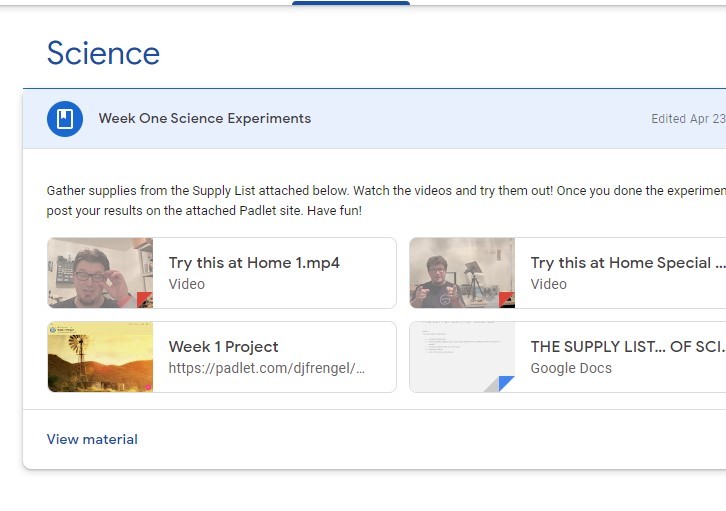Click the Google Docs corner icon on supply list thumbnail
Image resolution: width=726 pixels, height=511 pixels.
click(505, 383)
